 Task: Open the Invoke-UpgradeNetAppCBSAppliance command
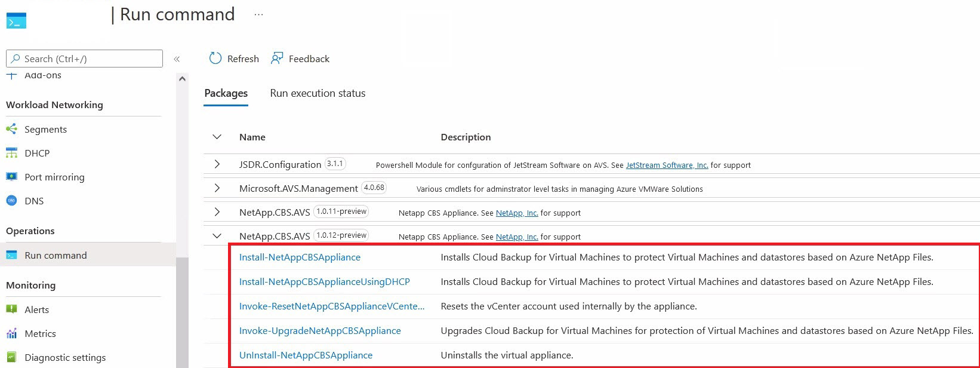tap(320, 330)
